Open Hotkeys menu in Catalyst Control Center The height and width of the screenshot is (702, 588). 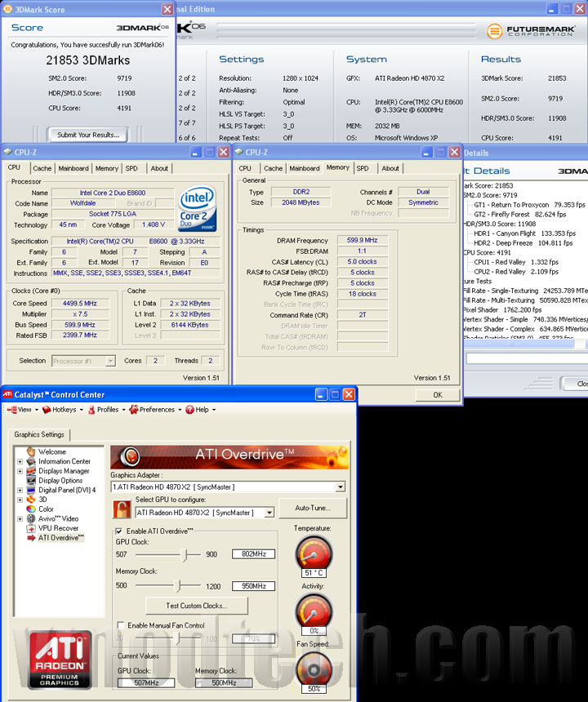tap(63, 410)
